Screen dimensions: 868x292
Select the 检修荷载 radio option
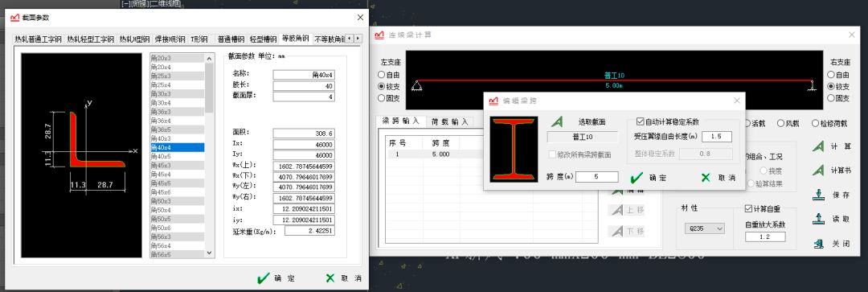(x=829, y=124)
